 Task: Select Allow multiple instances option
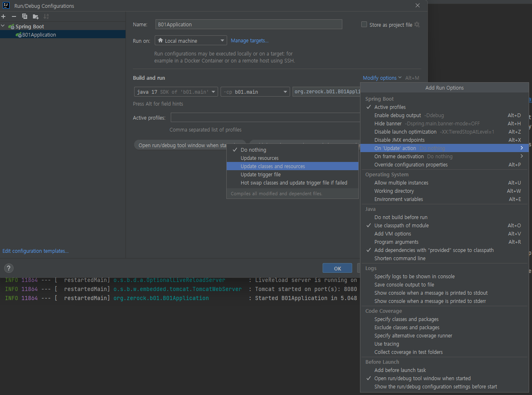(x=444, y=183)
